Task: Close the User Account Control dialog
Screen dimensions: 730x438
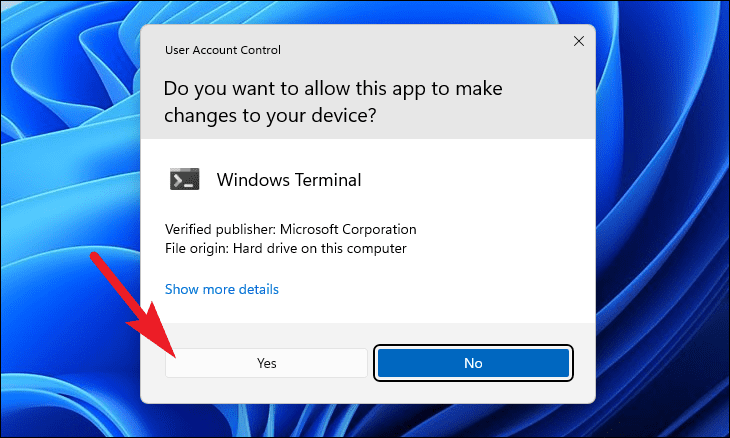Action: pos(579,41)
